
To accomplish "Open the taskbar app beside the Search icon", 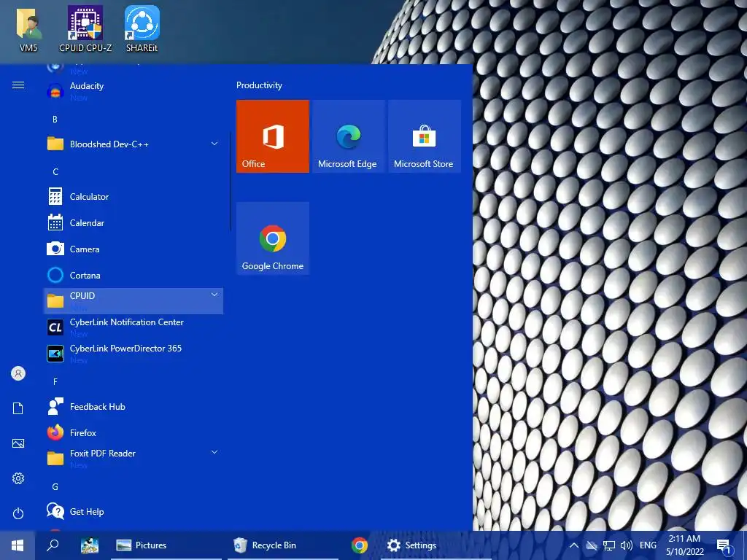I will [90, 545].
